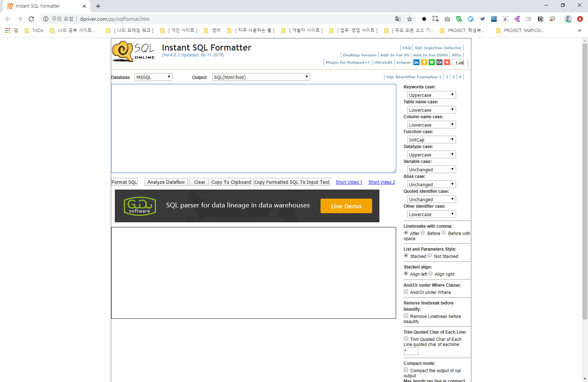Click the red update arrow icon
Screen dimensions: 588x382
[580, 19]
